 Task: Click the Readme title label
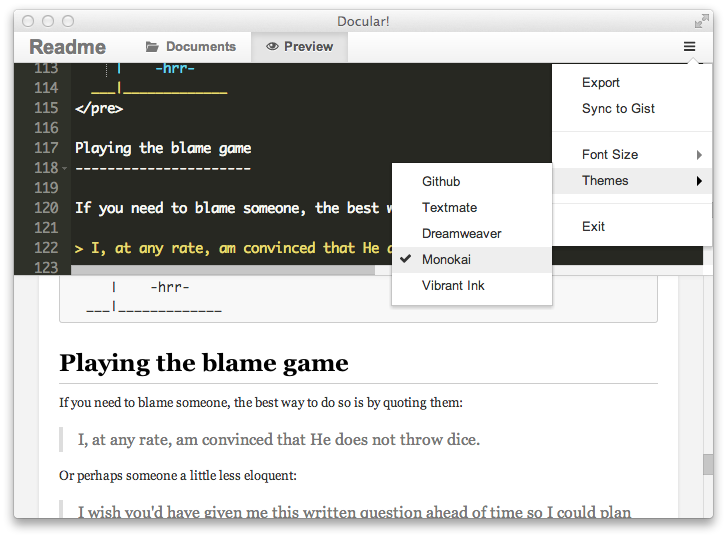coord(67,47)
